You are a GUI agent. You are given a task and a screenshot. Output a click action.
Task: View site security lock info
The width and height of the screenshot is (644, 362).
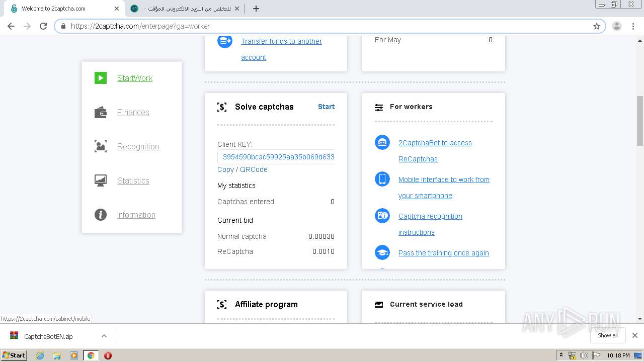(63, 26)
